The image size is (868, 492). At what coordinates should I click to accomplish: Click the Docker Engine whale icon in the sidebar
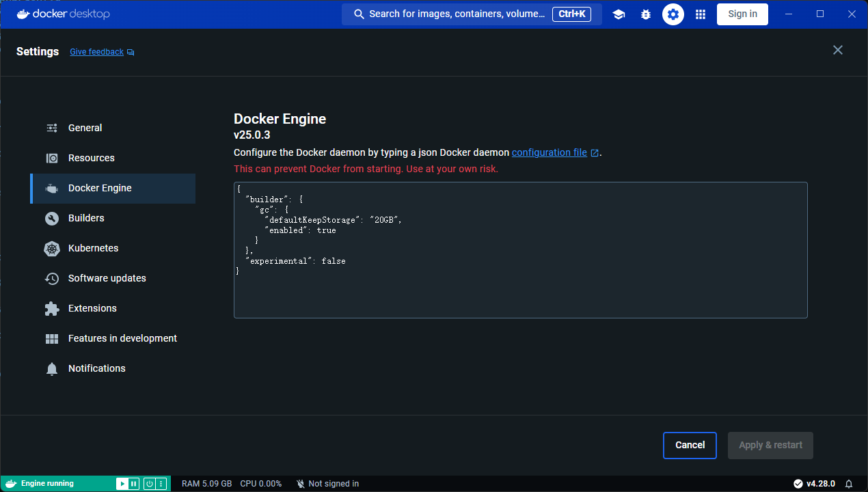point(52,189)
